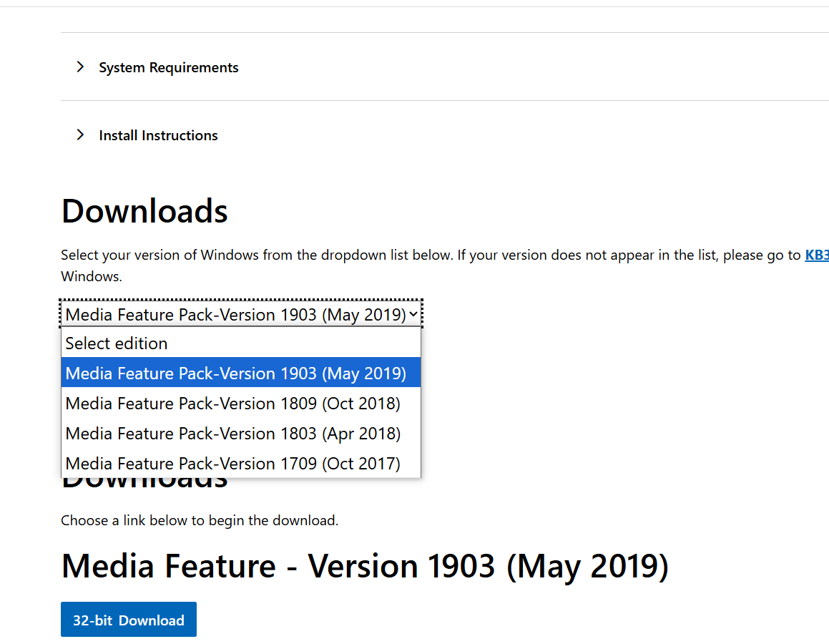The image size is (829, 644).
Task: Expand the Install Instructions chevron
Action: [x=80, y=135]
